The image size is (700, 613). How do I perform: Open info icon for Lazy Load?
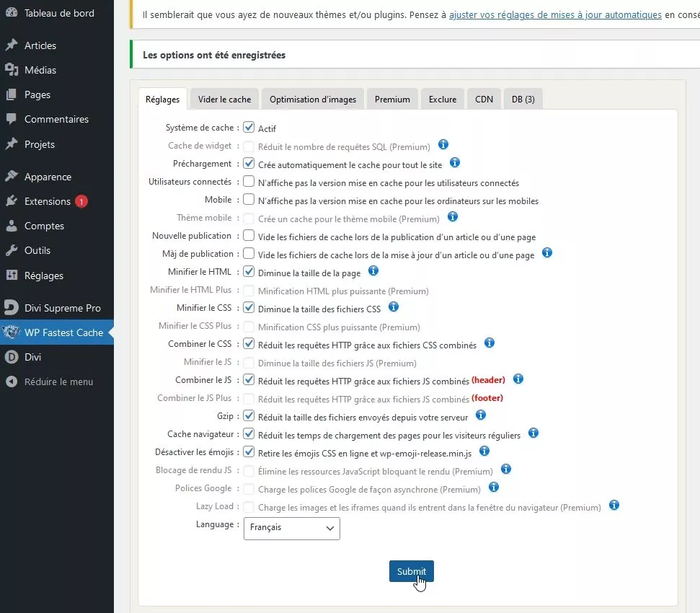613,505
